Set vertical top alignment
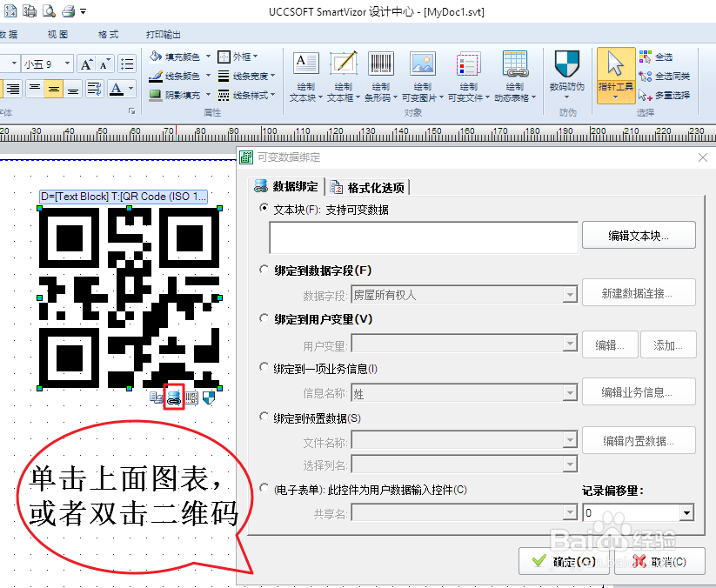The height and width of the screenshot is (588, 716). tap(35, 89)
